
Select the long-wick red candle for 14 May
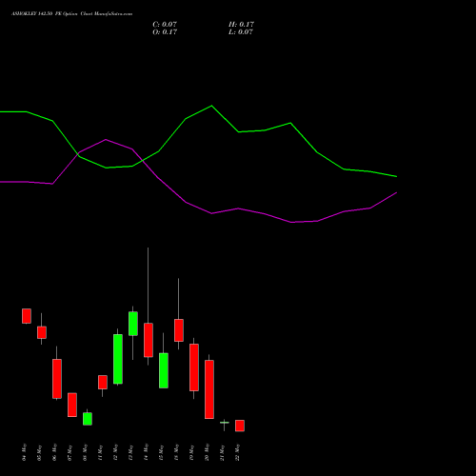[x=149, y=340]
